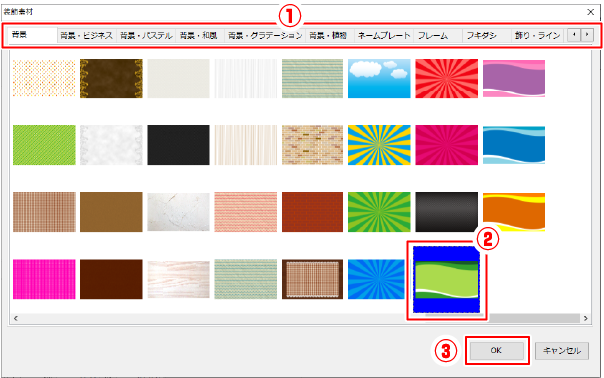Screen dimensions: 604x378
Task: Select the beige vertical stripes background
Action: click(x=246, y=145)
